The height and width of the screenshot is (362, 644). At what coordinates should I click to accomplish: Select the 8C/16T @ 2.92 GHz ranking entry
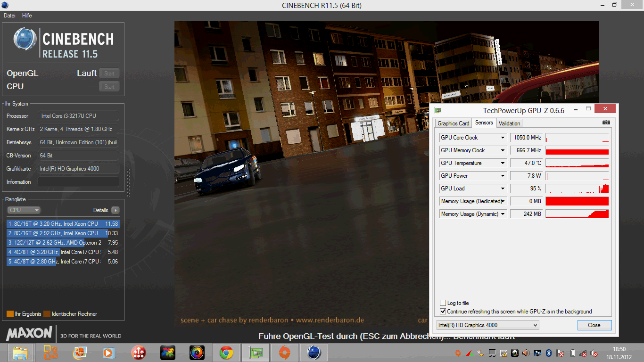pyautogui.click(x=63, y=233)
